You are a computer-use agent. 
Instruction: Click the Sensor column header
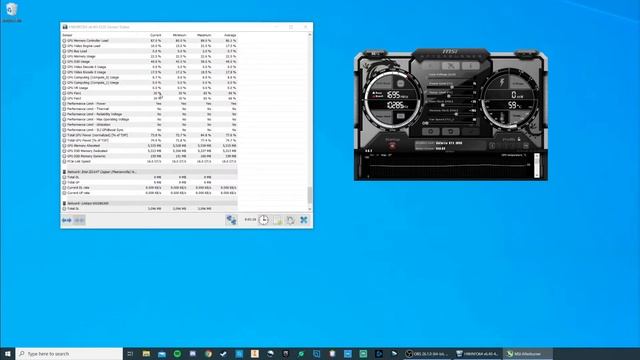pyautogui.click(x=67, y=35)
